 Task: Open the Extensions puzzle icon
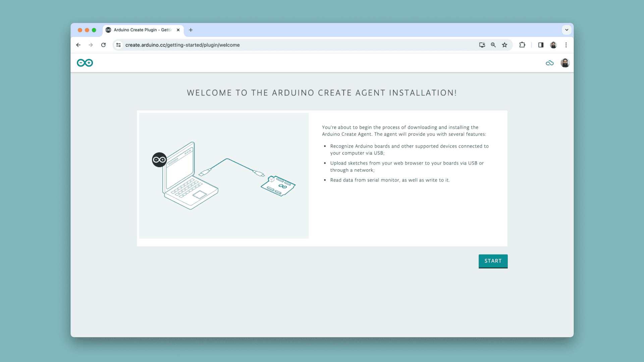pyautogui.click(x=522, y=45)
